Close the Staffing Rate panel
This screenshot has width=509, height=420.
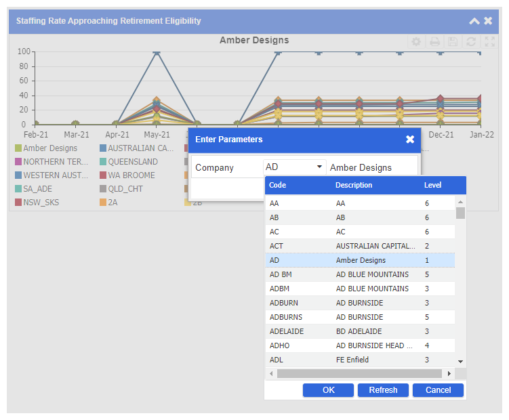(x=488, y=21)
